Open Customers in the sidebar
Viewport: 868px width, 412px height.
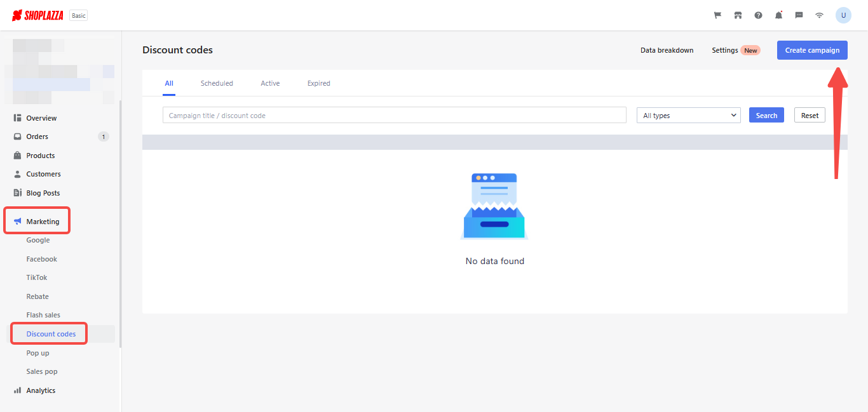pyautogui.click(x=43, y=174)
